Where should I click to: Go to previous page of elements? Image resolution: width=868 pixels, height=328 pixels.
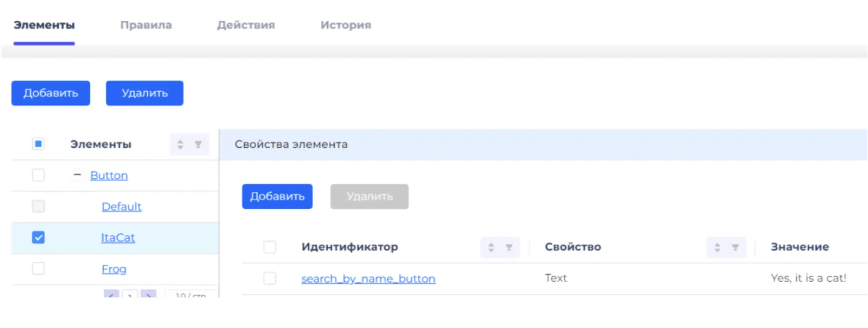[x=112, y=294]
